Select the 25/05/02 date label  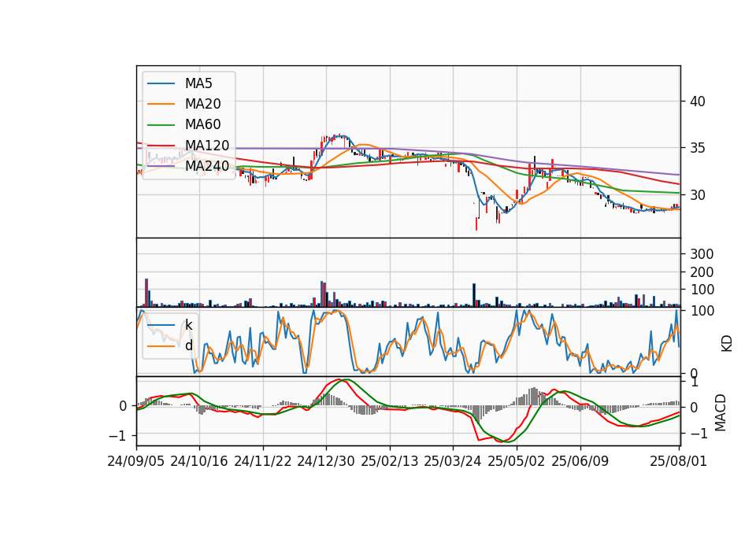click(x=517, y=461)
